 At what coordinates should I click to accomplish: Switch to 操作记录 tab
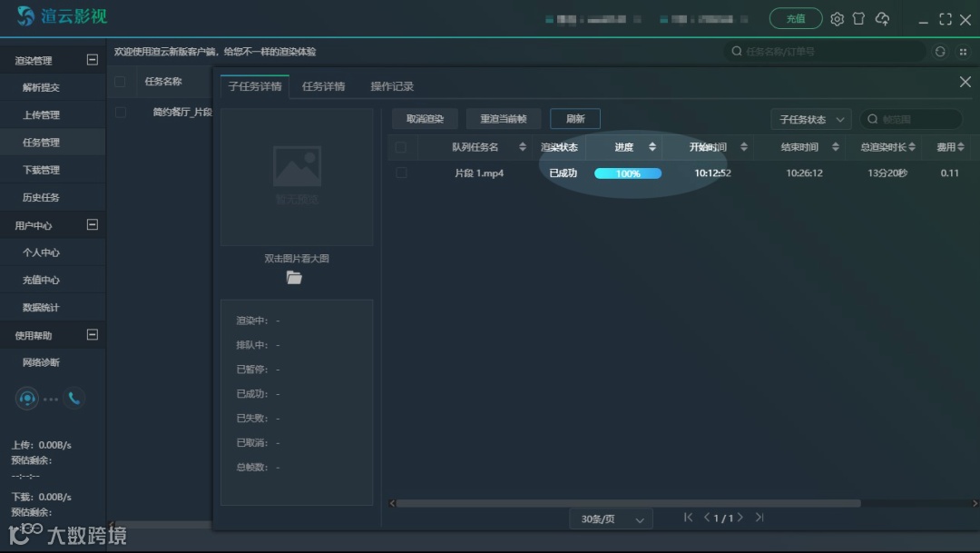click(x=392, y=86)
